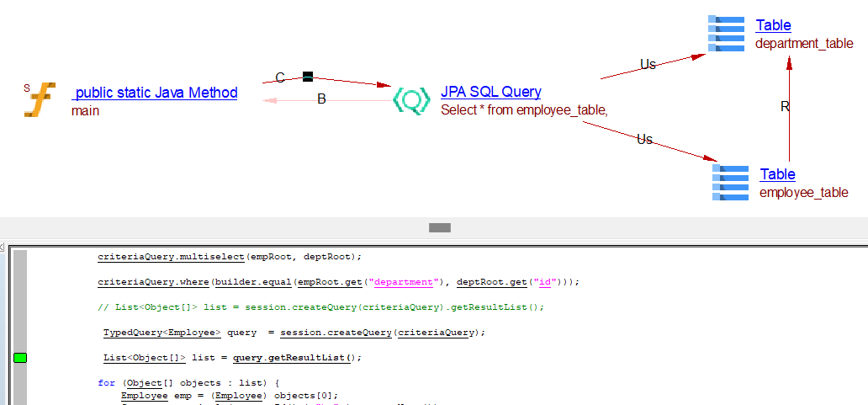Viewport: 868px width, 405px height.
Task: Select the department_table table icon
Action: tap(726, 34)
